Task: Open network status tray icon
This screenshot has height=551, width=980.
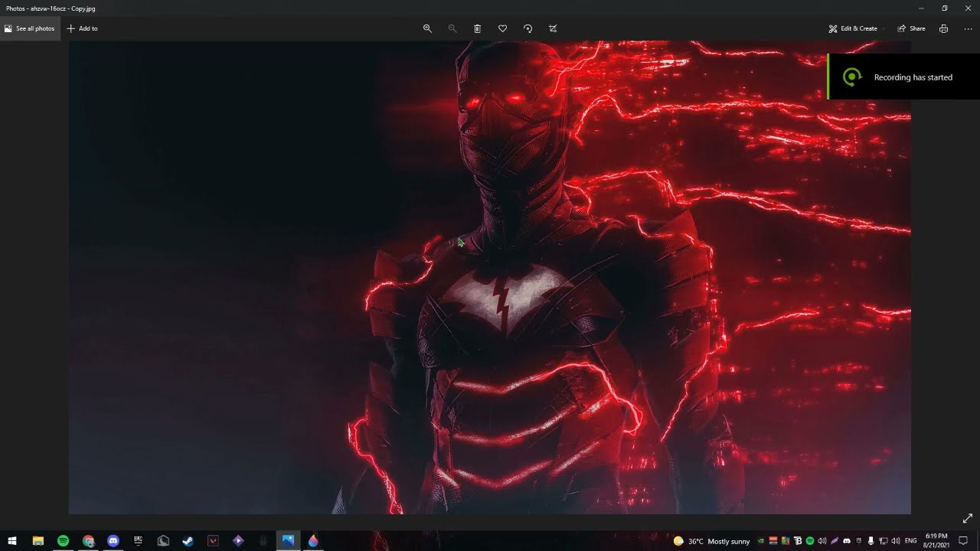Action: pos(883,541)
